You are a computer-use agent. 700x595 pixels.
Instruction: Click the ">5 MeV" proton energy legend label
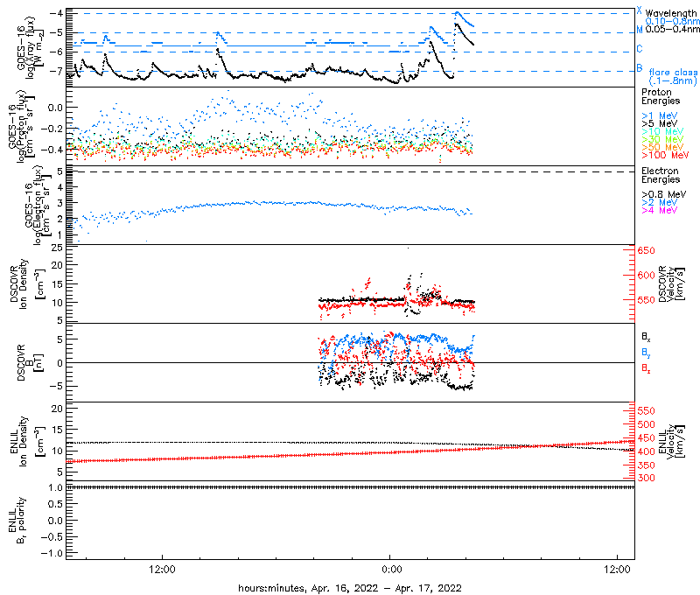click(660, 123)
